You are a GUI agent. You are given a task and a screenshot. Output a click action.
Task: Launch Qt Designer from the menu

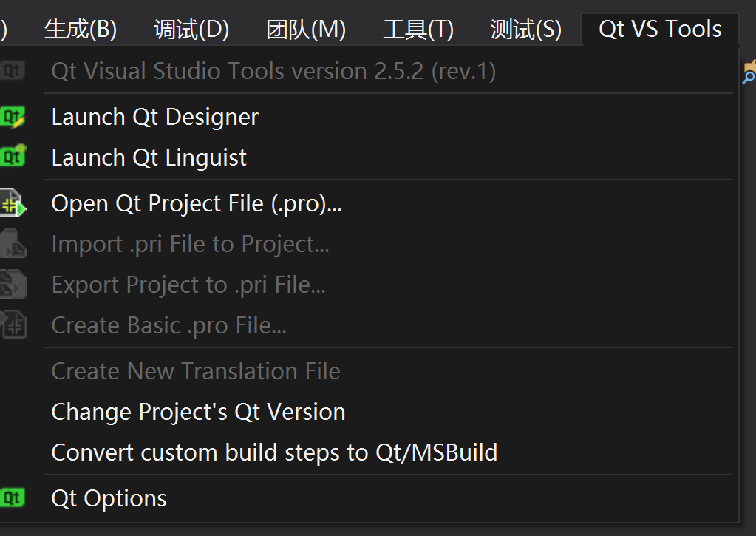[x=154, y=116]
